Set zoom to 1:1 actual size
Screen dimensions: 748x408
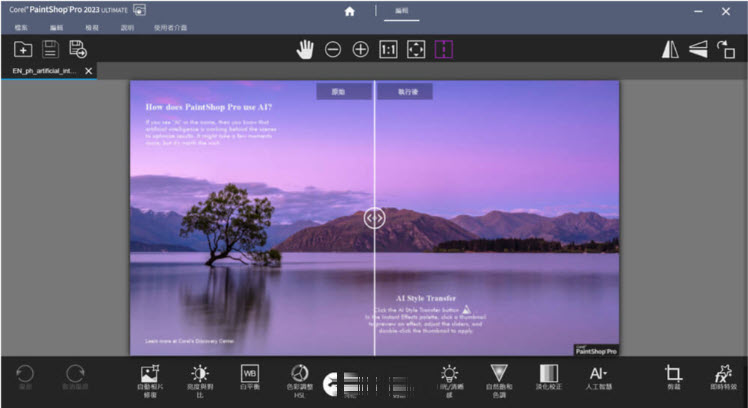(388, 49)
